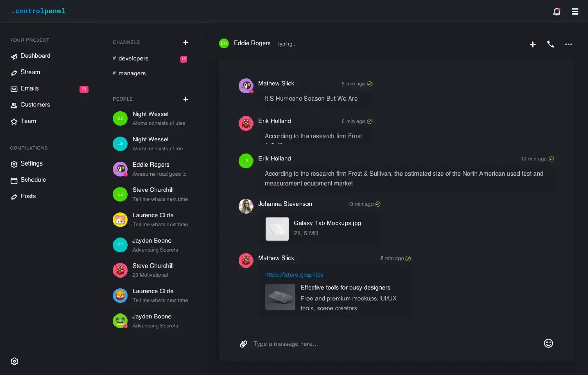Open the notifications bell

(557, 12)
